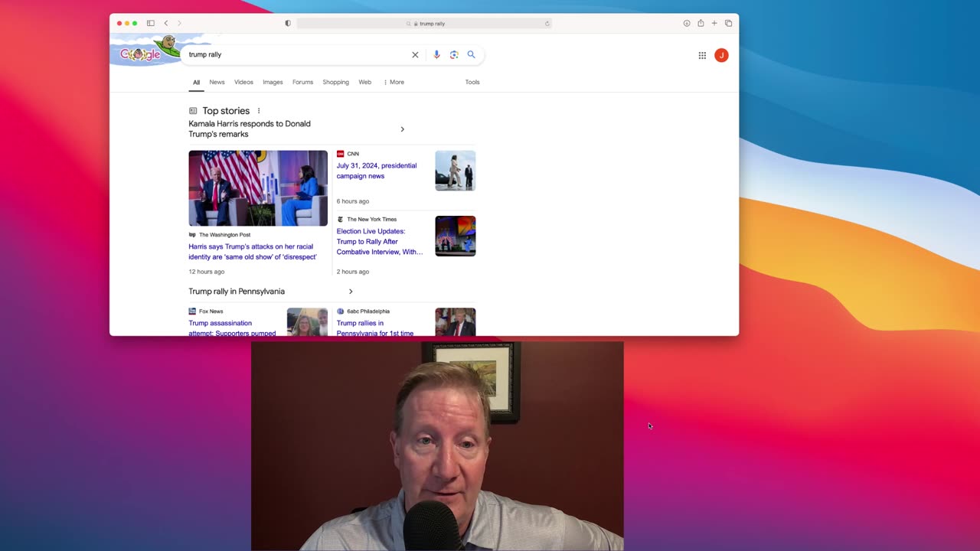Click the '12 hours ago' timestamp
This screenshot has width=980, height=551.
pos(207,272)
